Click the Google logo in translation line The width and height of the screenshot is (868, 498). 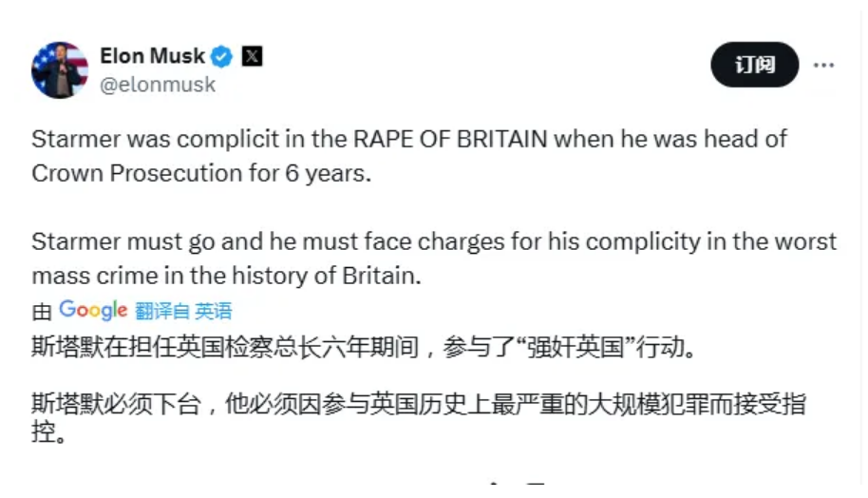pos(93,311)
